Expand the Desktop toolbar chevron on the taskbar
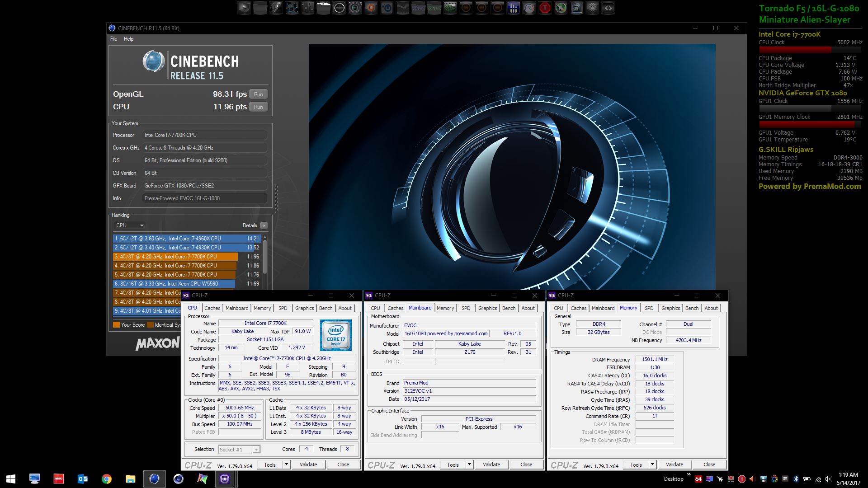The width and height of the screenshot is (868, 488). (689, 474)
